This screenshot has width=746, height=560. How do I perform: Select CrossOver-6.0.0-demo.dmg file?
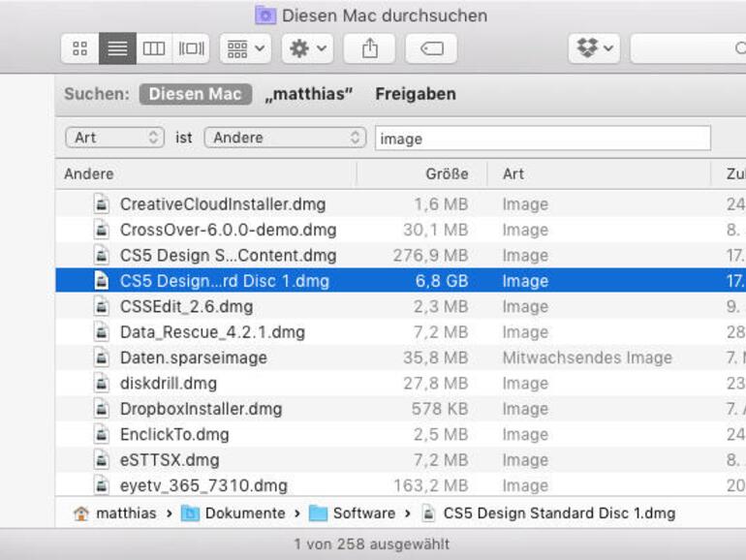tap(229, 230)
